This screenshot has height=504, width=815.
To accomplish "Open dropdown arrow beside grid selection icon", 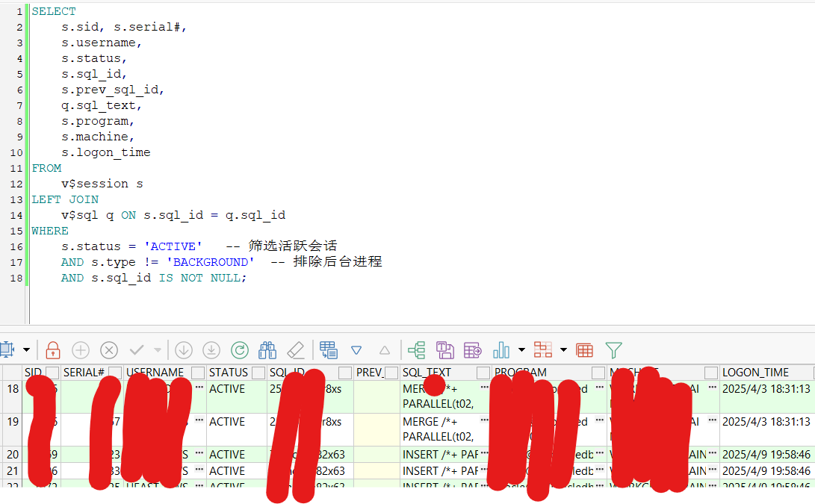I will coord(27,349).
